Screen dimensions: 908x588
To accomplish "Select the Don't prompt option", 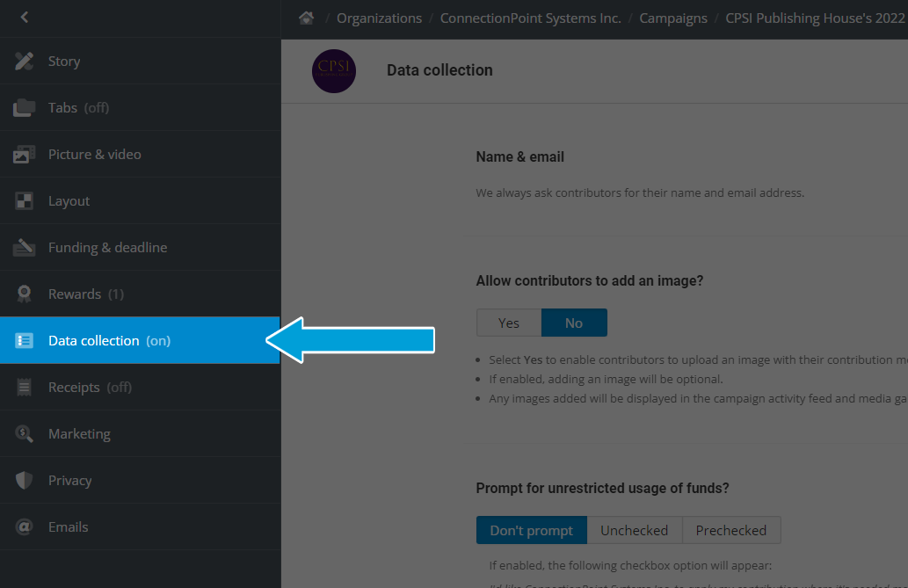I will (x=532, y=530).
